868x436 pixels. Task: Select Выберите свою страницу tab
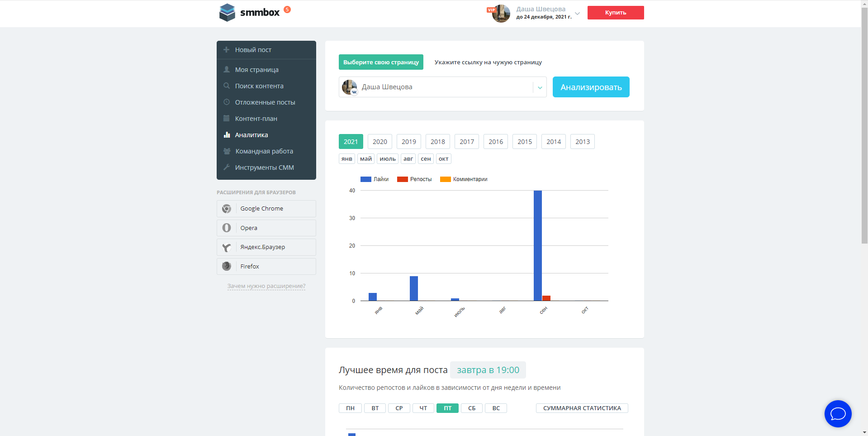(x=381, y=62)
